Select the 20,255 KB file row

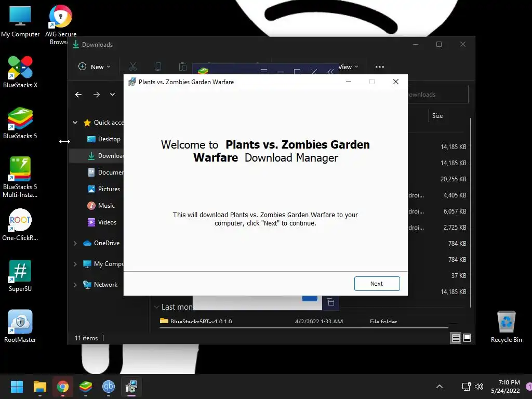tap(437, 179)
